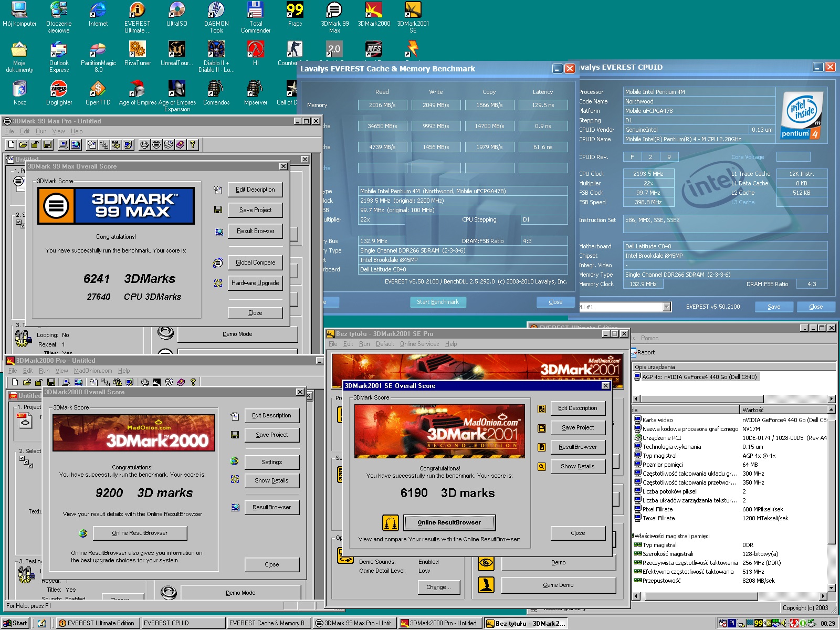
Task: Click Game Demo button in 3DMark2001 SE
Action: click(x=558, y=585)
